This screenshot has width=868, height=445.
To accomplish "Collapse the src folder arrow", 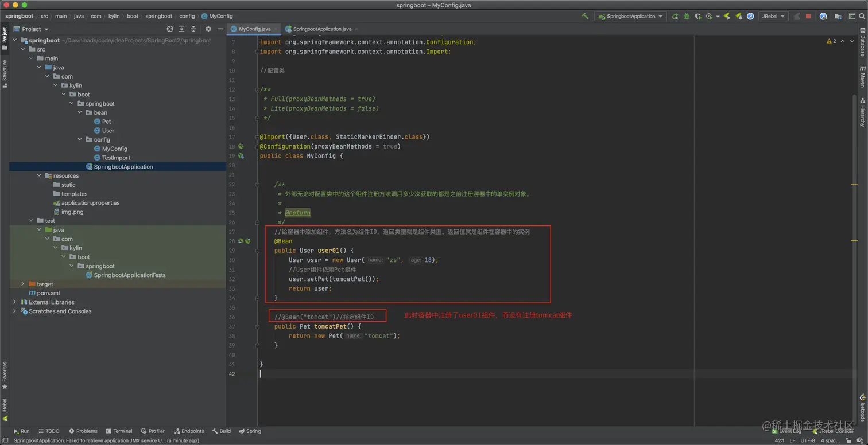I will click(23, 49).
